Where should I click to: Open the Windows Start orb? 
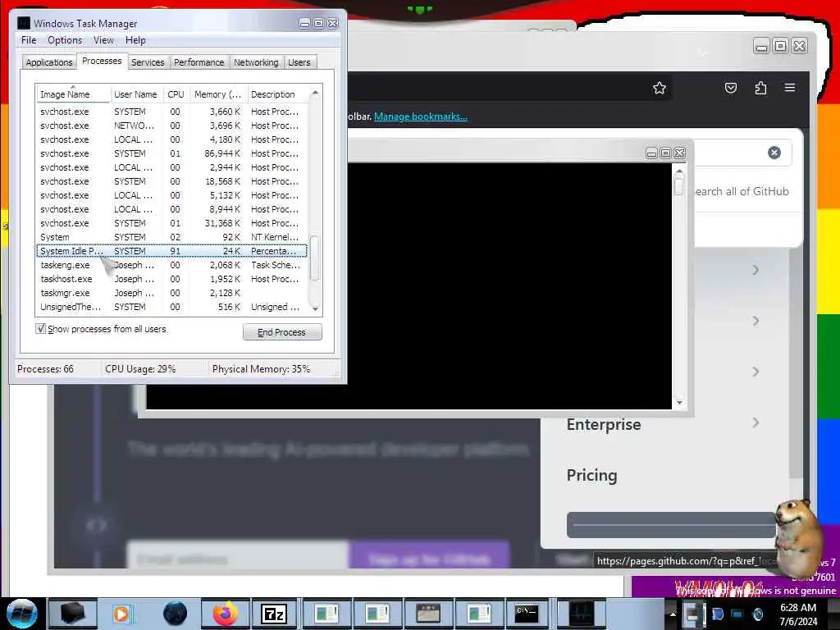21,614
